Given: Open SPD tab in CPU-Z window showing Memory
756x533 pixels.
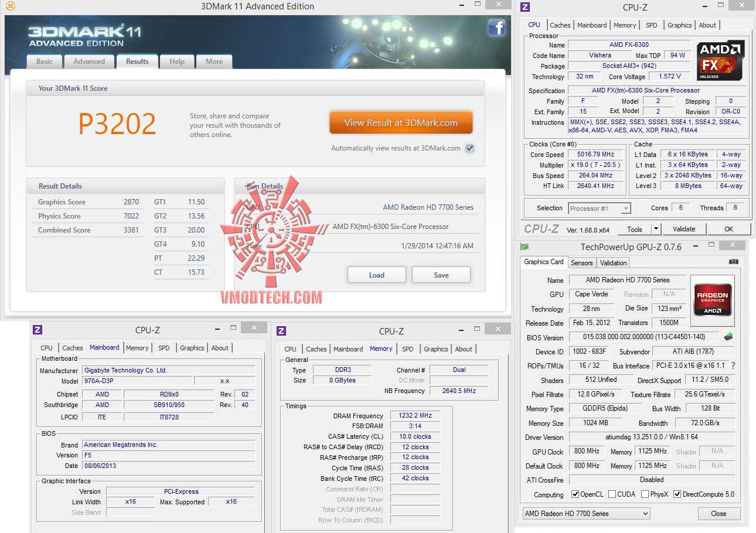Looking at the screenshot, I should point(408,349).
